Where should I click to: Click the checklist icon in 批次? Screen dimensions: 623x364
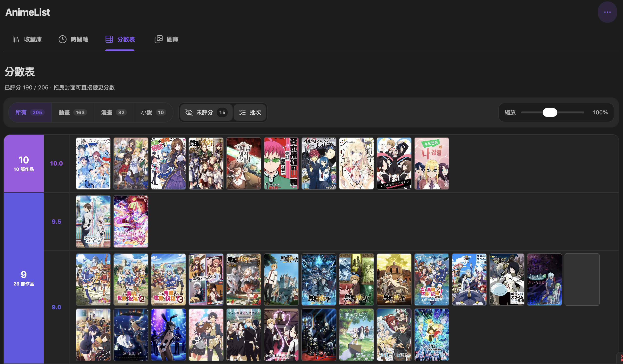click(x=242, y=113)
